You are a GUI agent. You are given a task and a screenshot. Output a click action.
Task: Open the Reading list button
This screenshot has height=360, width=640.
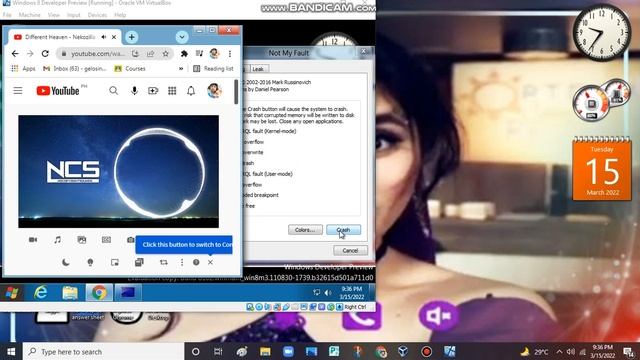click(213, 69)
